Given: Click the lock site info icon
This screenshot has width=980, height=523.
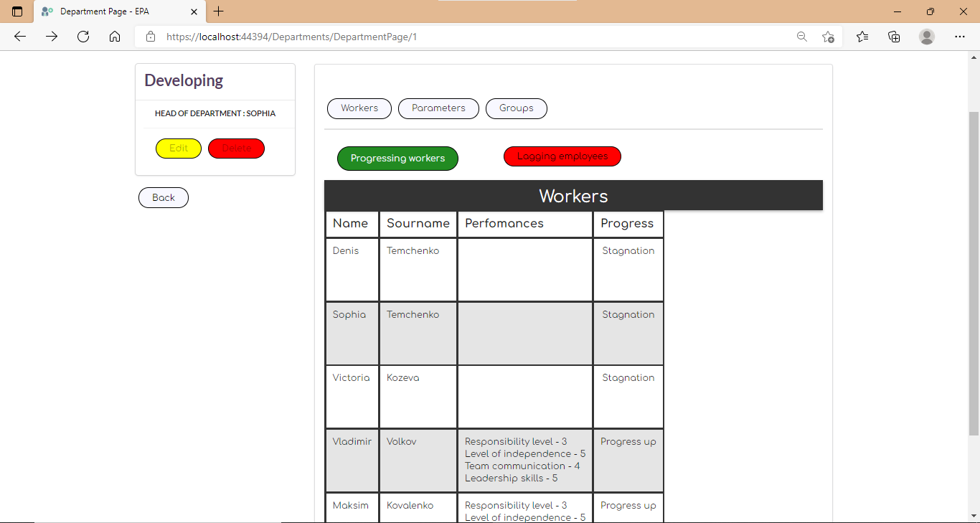Looking at the screenshot, I should pos(151,37).
